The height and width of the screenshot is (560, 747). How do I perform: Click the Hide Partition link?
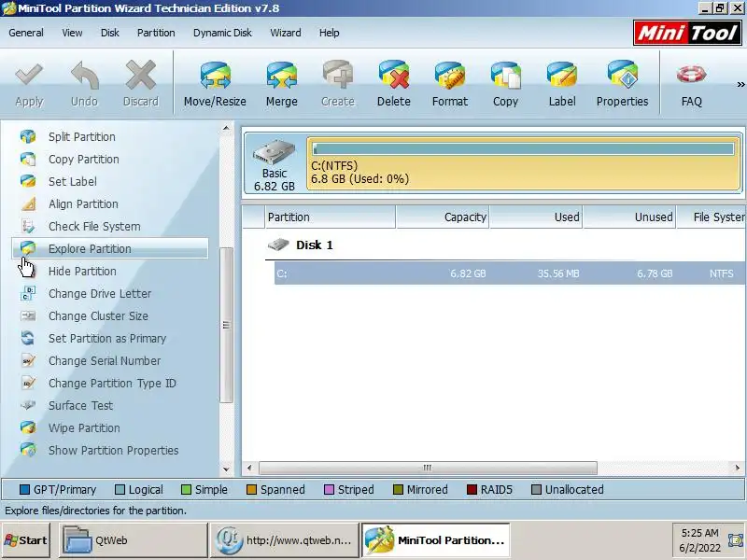coord(82,271)
